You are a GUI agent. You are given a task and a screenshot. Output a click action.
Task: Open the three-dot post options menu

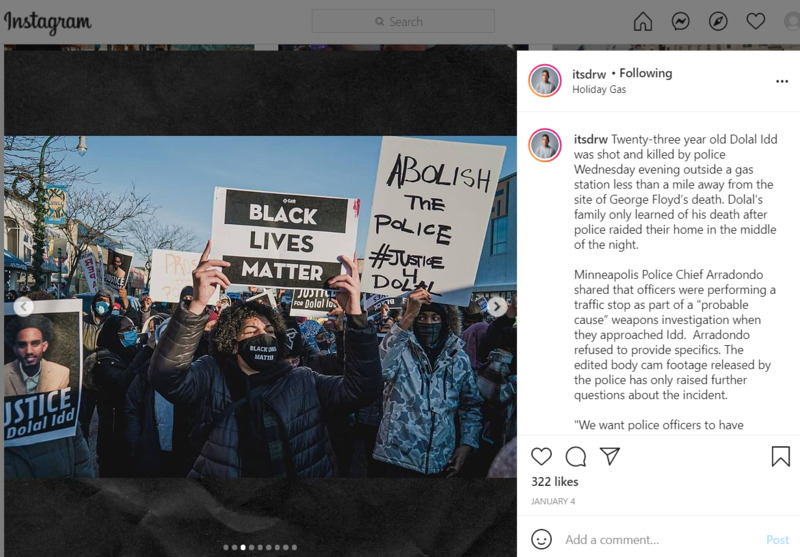point(782,81)
